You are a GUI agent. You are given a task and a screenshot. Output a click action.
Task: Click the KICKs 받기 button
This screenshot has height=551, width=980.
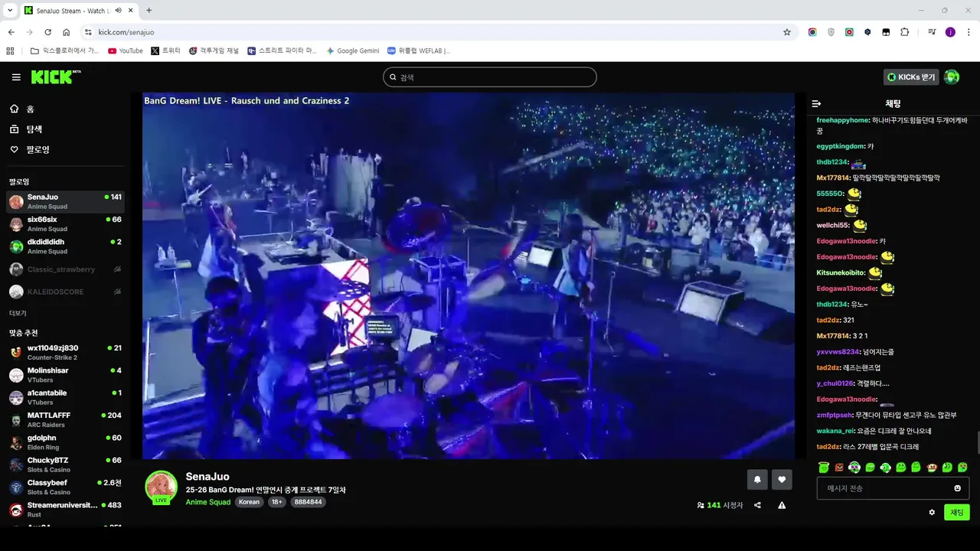pos(911,77)
